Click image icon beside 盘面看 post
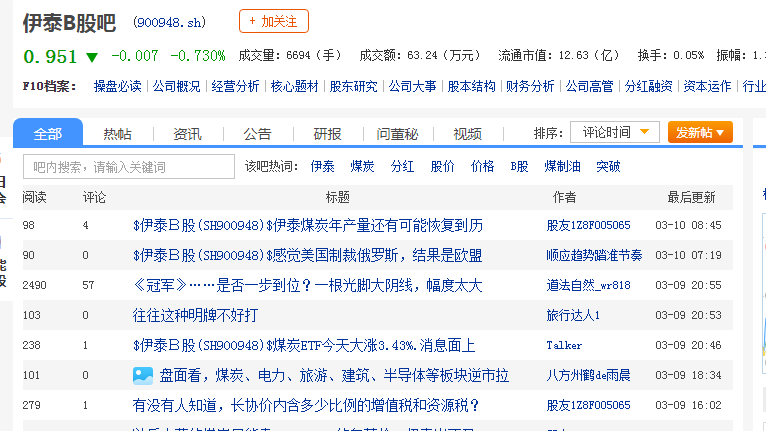This screenshot has width=766, height=431. [143, 375]
